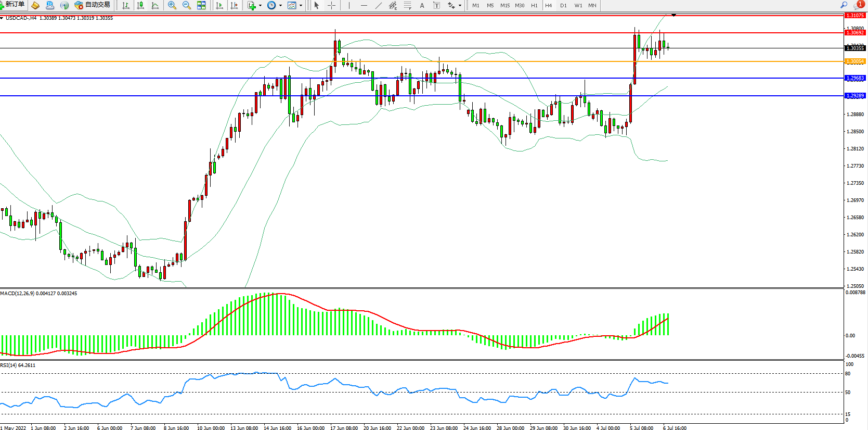Open the arrows objects dropdown

(460, 5)
